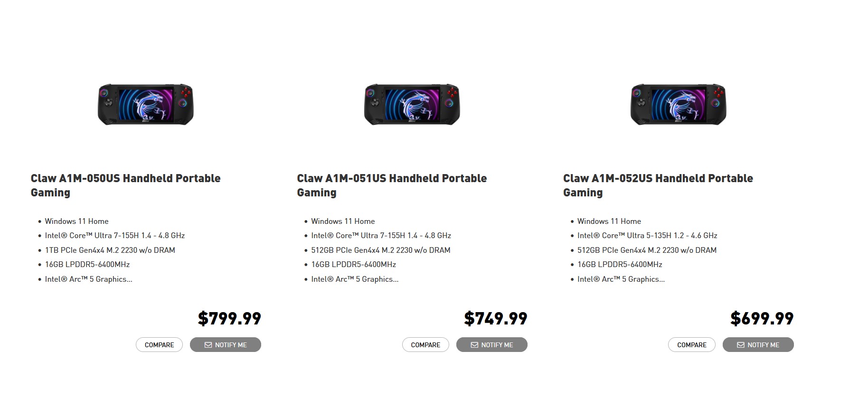
Task: Click envelope icon on A1M-050US Notify Me
Action: tap(208, 345)
